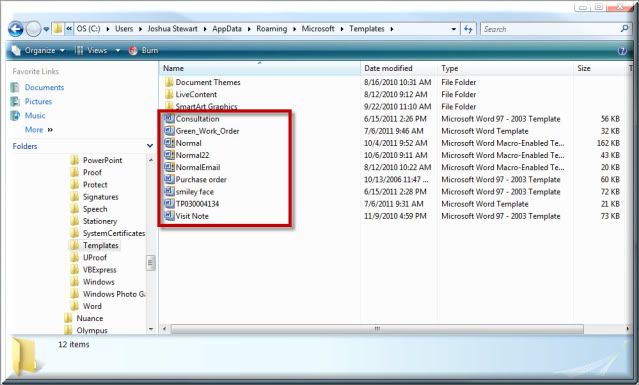Select the smiley face template icon

[x=169, y=191]
